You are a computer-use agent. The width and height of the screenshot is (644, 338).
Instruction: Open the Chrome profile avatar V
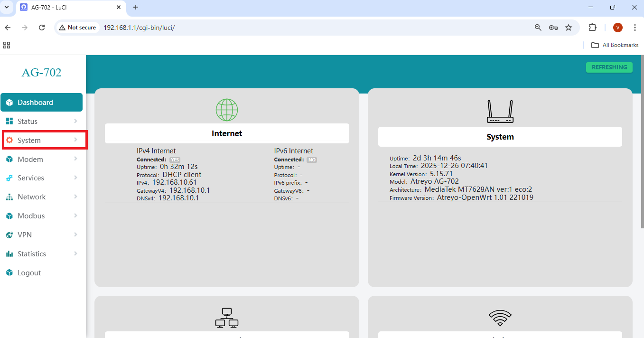(617, 28)
